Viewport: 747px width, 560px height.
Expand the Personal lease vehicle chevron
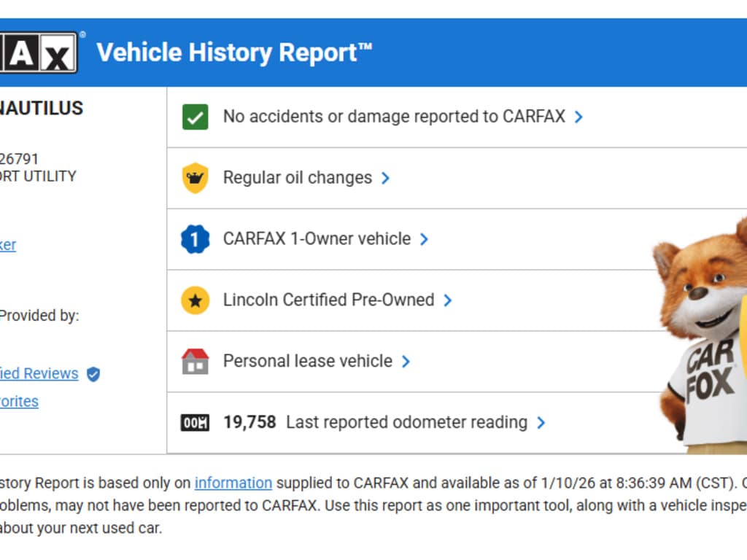[406, 361]
